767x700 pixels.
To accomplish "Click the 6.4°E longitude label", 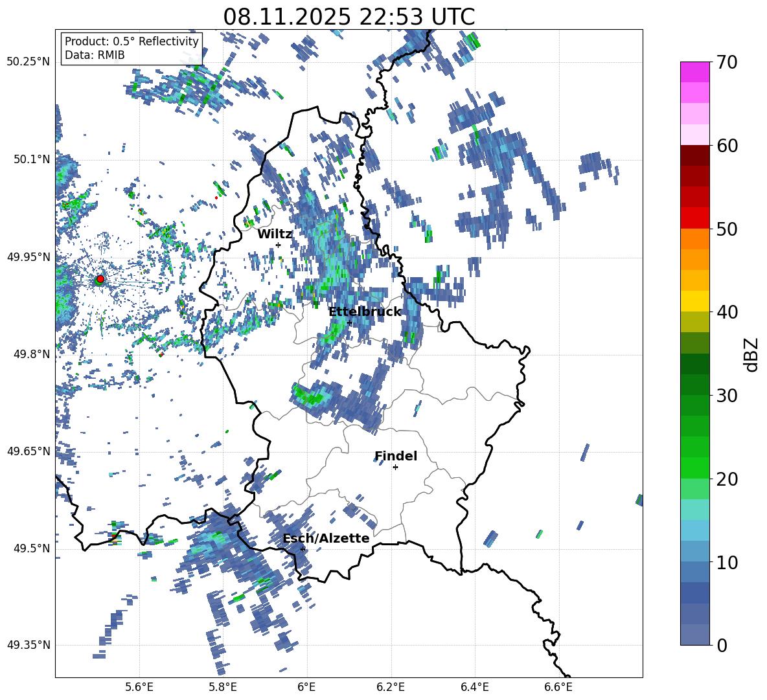I will click(x=474, y=687).
